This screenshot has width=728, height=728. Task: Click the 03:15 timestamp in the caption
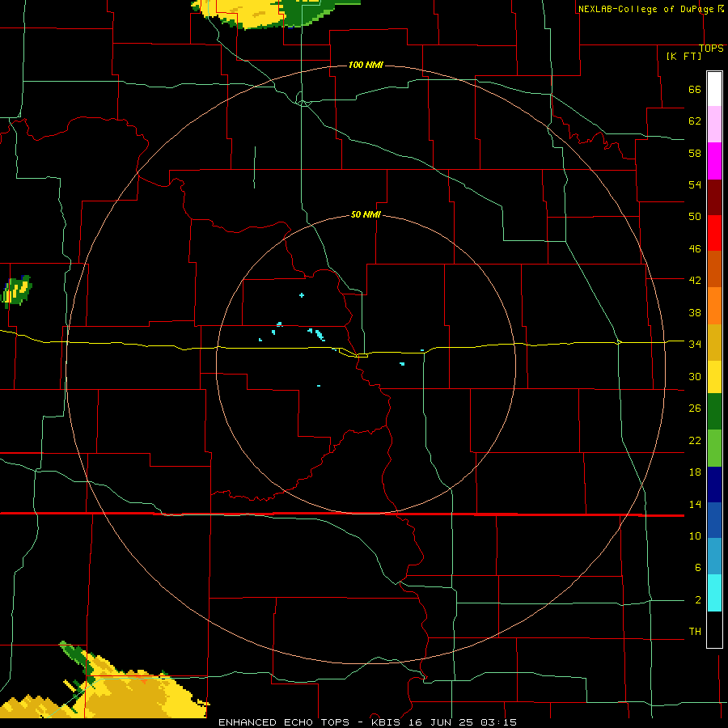coord(498,722)
